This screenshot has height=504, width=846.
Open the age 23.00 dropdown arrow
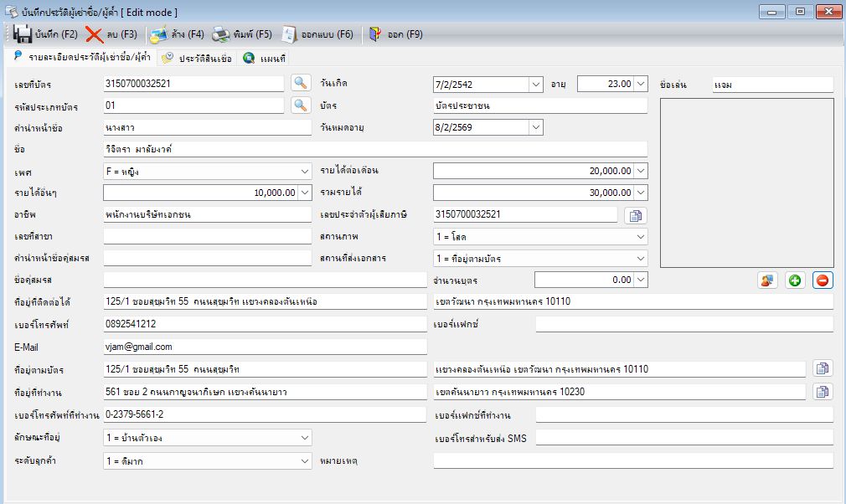pyautogui.click(x=641, y=84)
